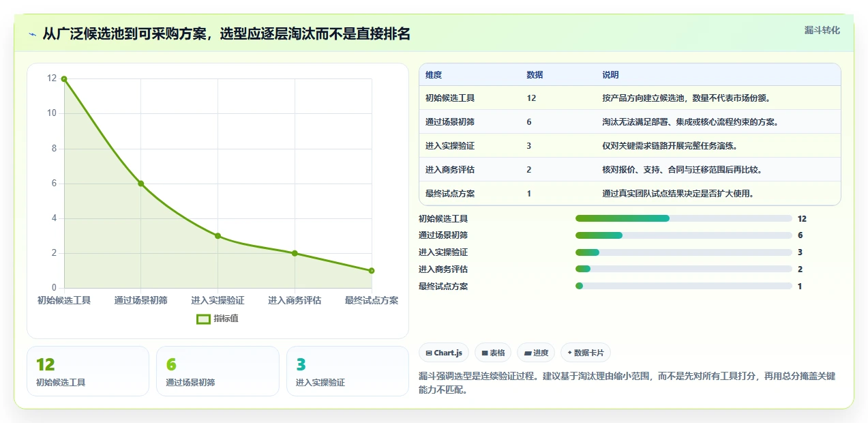Screen dimensions: 868x423
Task: Click the 进入商务评估 label in the progress list
Action: pos(443,269)
